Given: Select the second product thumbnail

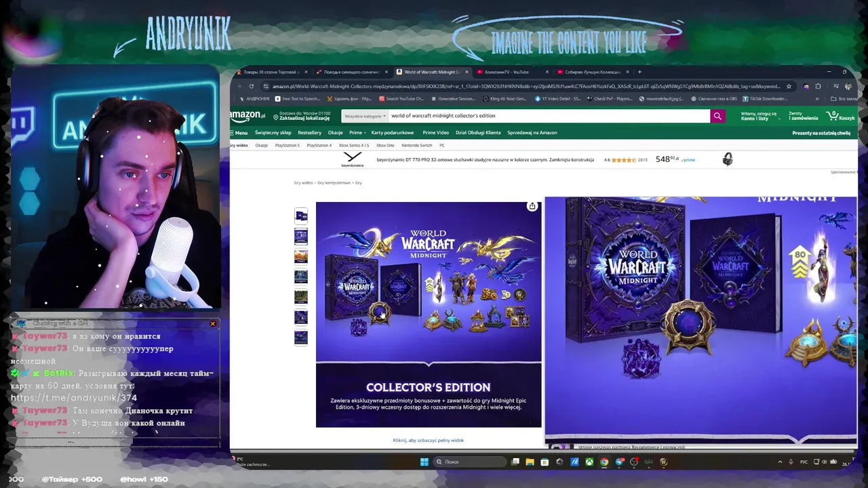Looking at the screenshot, I should pos(301,236).
